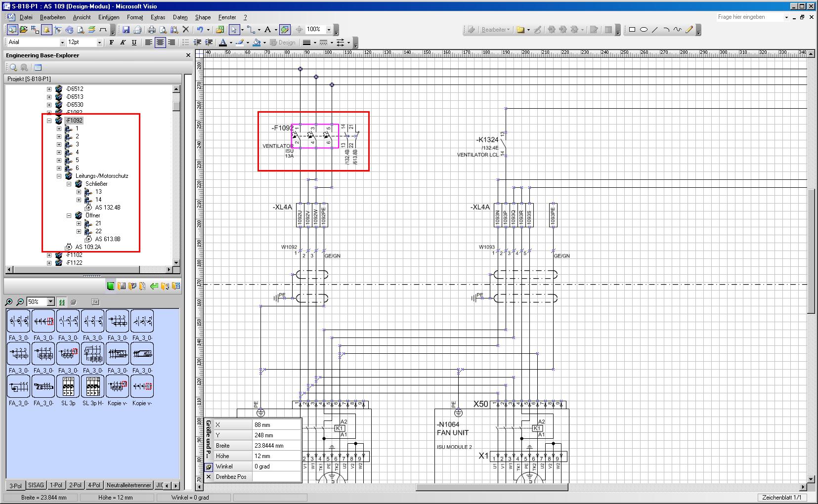The image size is (818, 504).
Task: Zoom in on the stencil pane
Action: (9, 302)
